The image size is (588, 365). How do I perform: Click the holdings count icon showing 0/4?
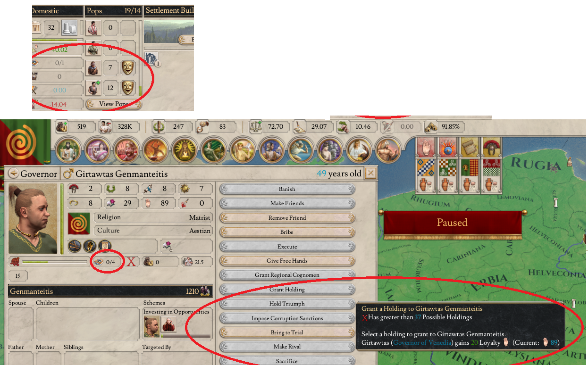click(99, 262)
